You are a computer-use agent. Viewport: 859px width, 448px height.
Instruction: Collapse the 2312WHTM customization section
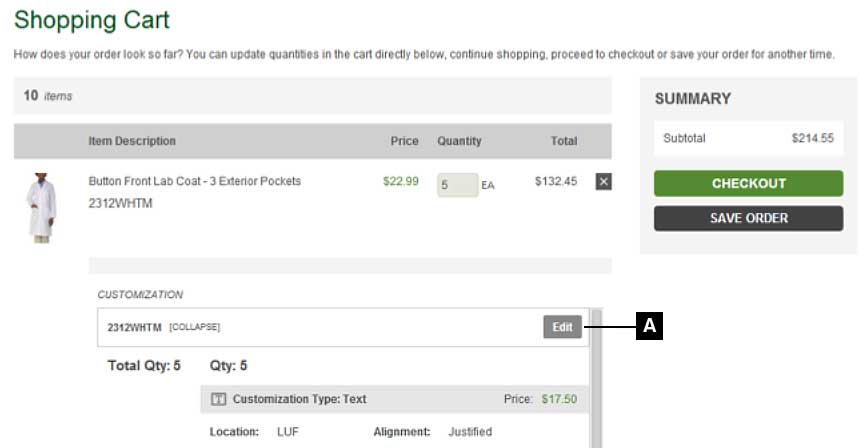[194, 328]
